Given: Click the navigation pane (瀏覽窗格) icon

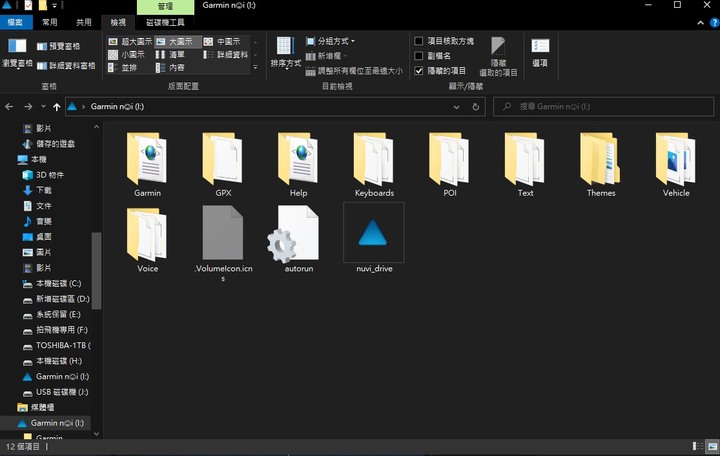Looking at the screenshot, I should click(17, 54).
